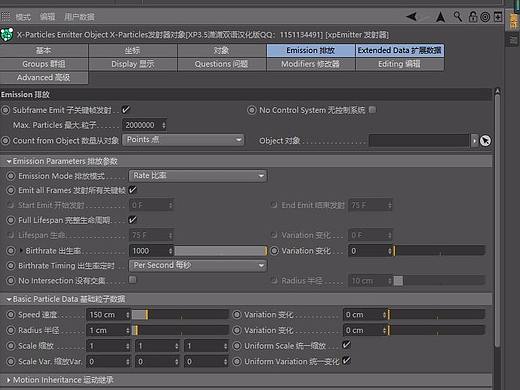Collapse Emission Parameters section
This screenshot has width=520, height=390.
coord(9,161)
